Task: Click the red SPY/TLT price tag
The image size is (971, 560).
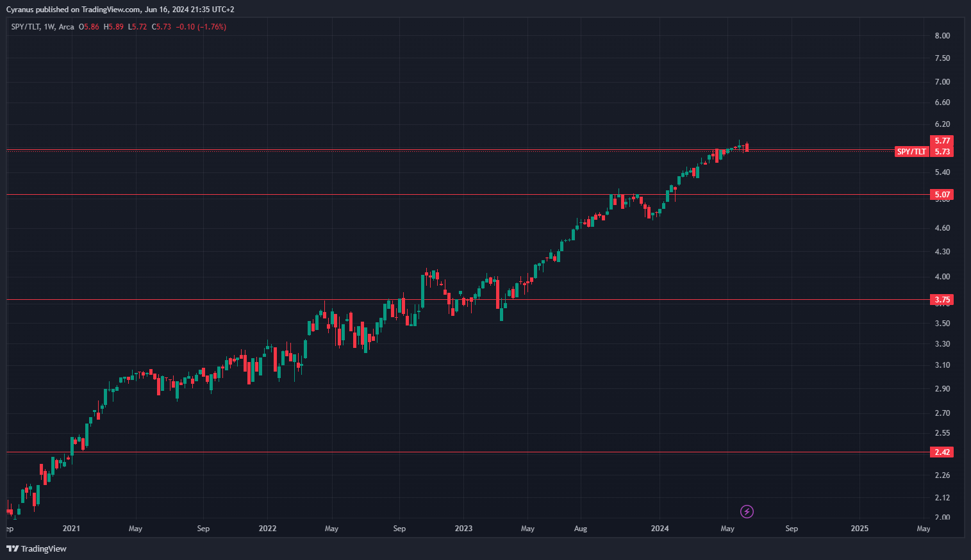Action: (911, 152)
